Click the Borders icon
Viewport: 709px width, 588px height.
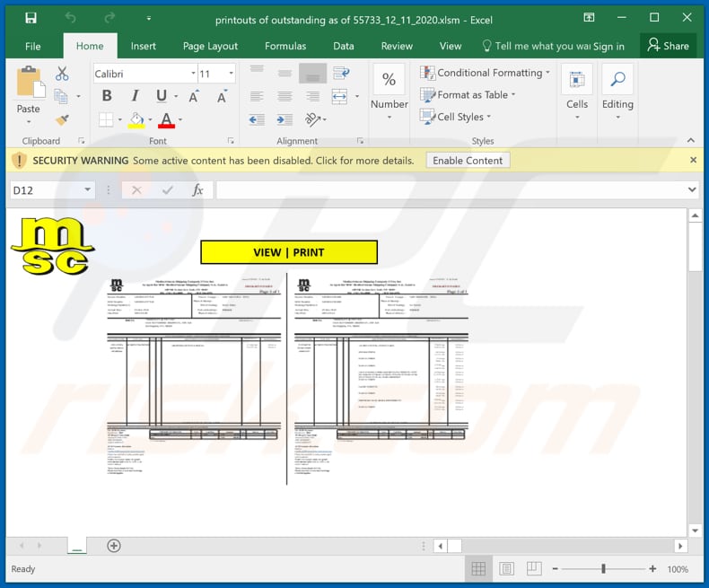(106, 120)
